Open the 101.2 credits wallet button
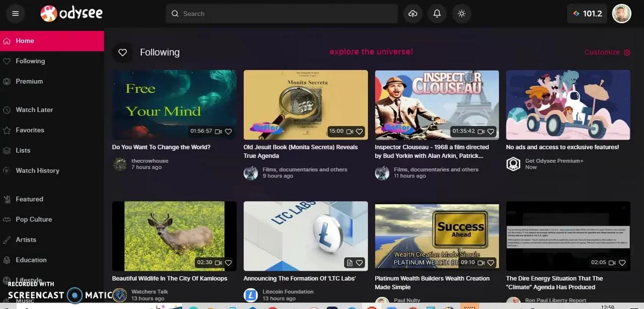The image size is (644, 309). (587, 14)
